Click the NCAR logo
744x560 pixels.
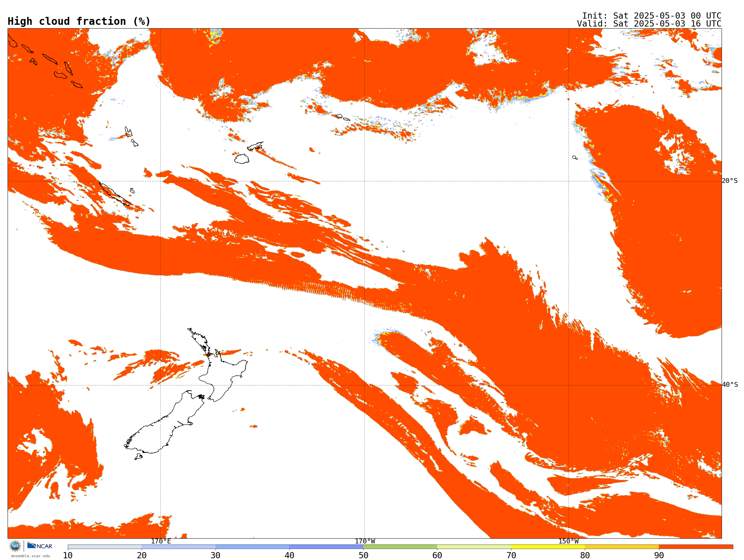click(40, 546)
